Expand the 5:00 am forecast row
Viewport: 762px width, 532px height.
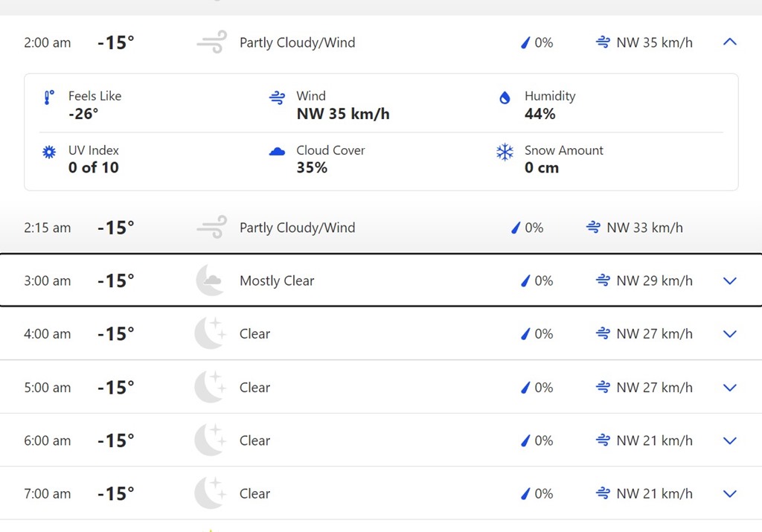[729, 388]
